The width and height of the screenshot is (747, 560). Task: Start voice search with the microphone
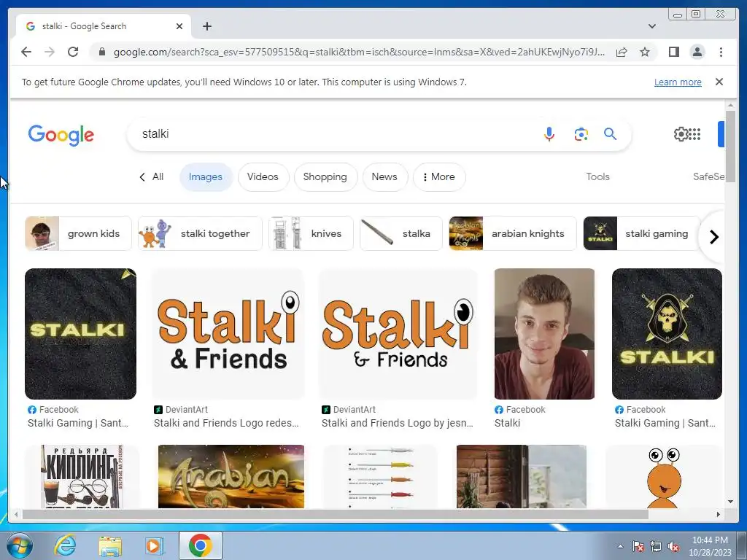click(549, 134)
